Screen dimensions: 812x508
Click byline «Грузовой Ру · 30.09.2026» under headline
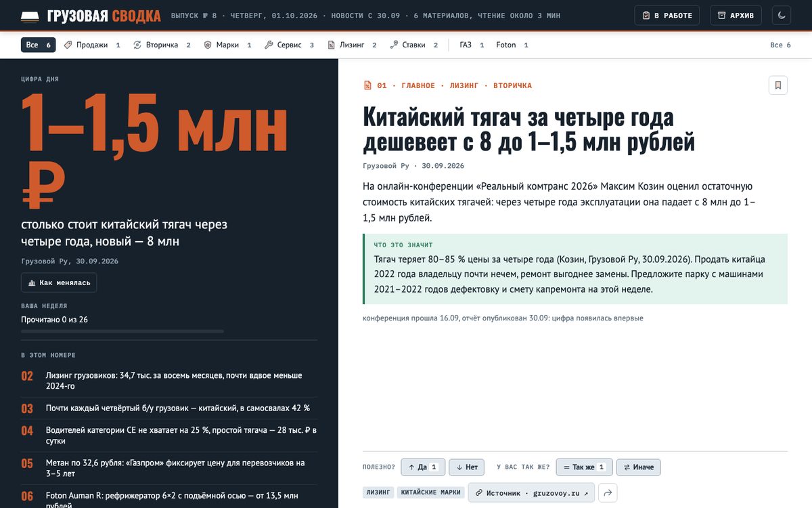413,165
